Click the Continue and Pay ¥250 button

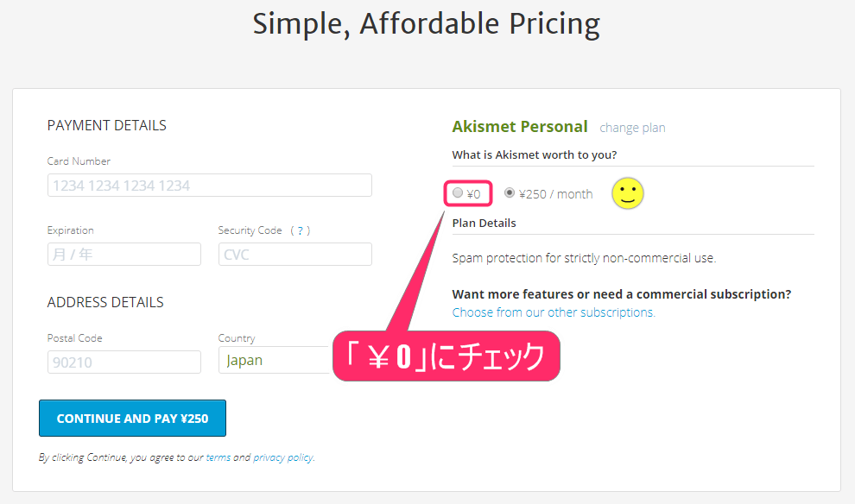pyautogui.click(x=131, y=418)
